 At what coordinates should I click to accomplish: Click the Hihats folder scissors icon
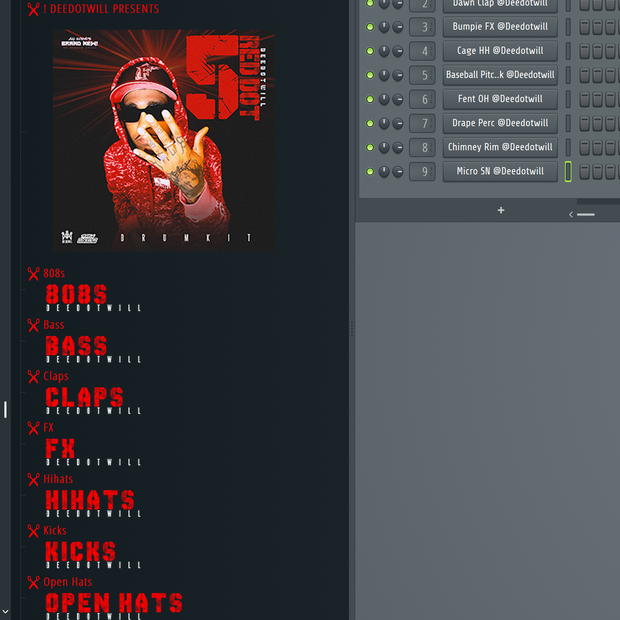click(33, 479)
